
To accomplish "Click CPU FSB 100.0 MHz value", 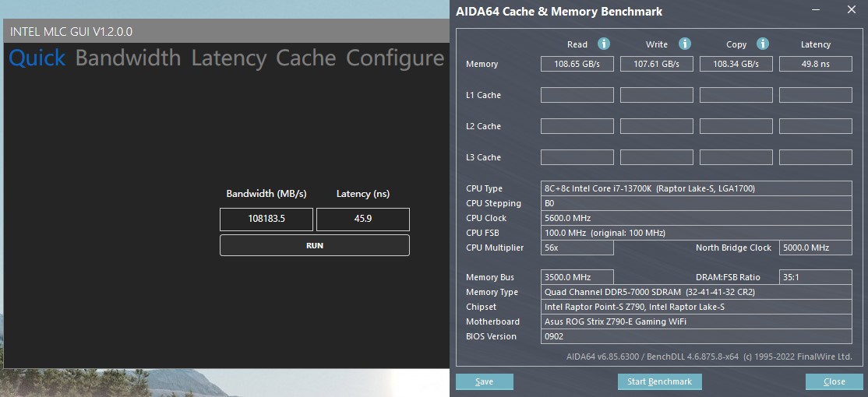I will (x=697, y=233).
